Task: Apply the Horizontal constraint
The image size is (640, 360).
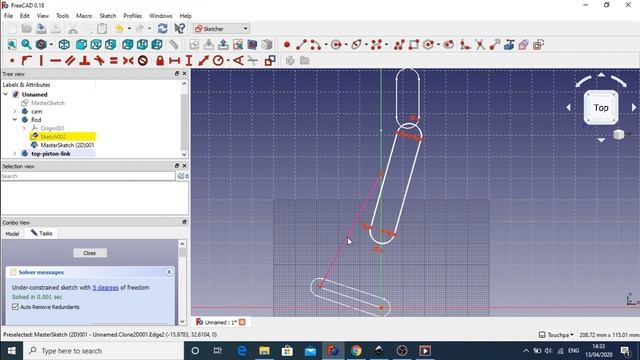Action: (x=56, y=61)
